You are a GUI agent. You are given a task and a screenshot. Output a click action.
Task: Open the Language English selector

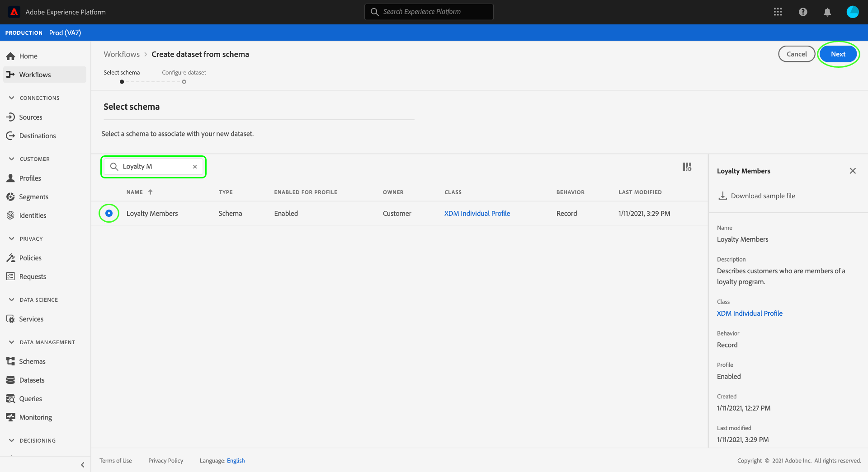click(x=236, y=461)
